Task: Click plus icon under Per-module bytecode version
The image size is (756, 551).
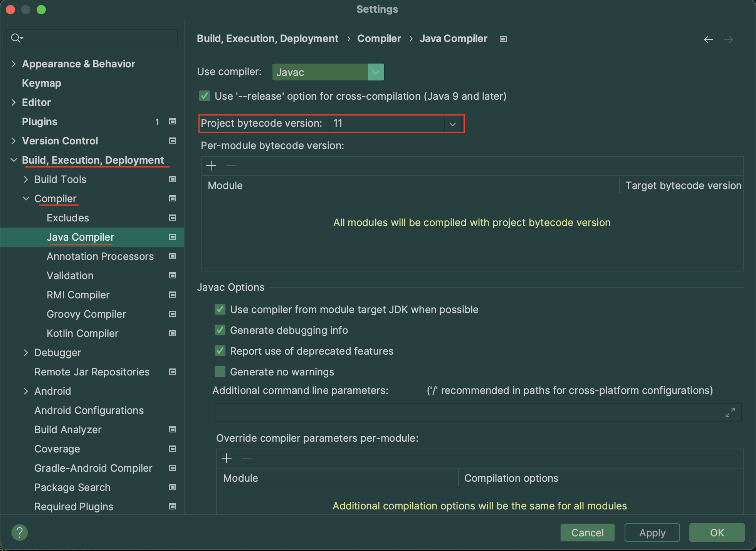Action: (x=211, y=166)
